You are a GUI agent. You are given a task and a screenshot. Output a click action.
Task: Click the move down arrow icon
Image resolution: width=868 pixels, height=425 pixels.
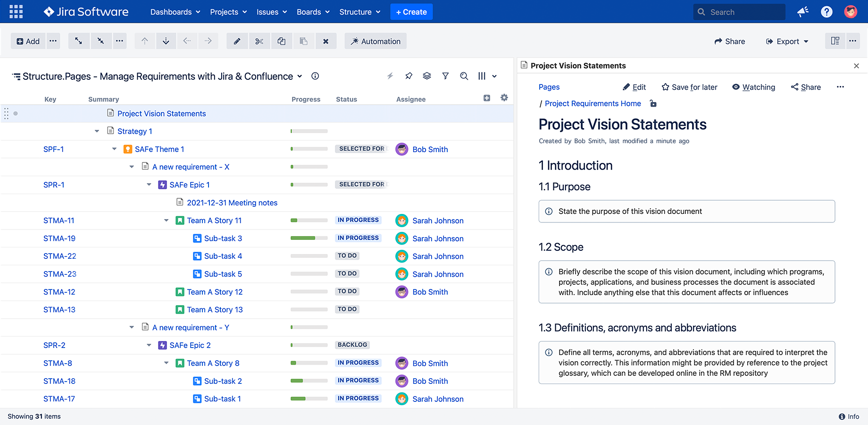[166, 41]
